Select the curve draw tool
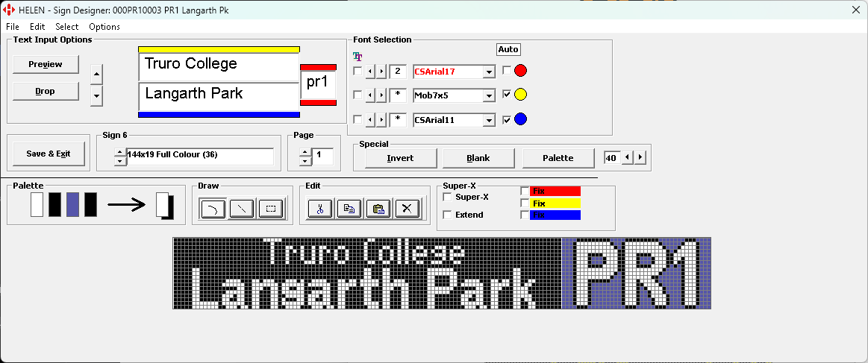The height and width of the screenshot is (363, 868). (213, 209)
